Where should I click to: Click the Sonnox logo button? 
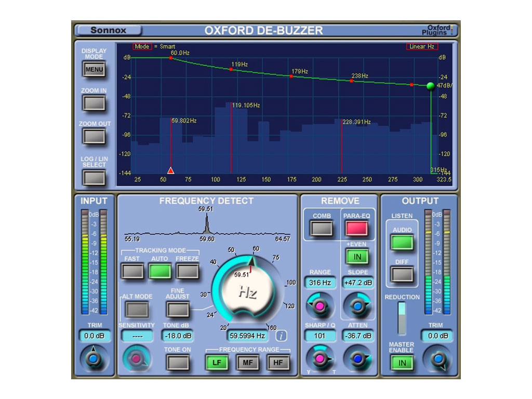[108, 30]
